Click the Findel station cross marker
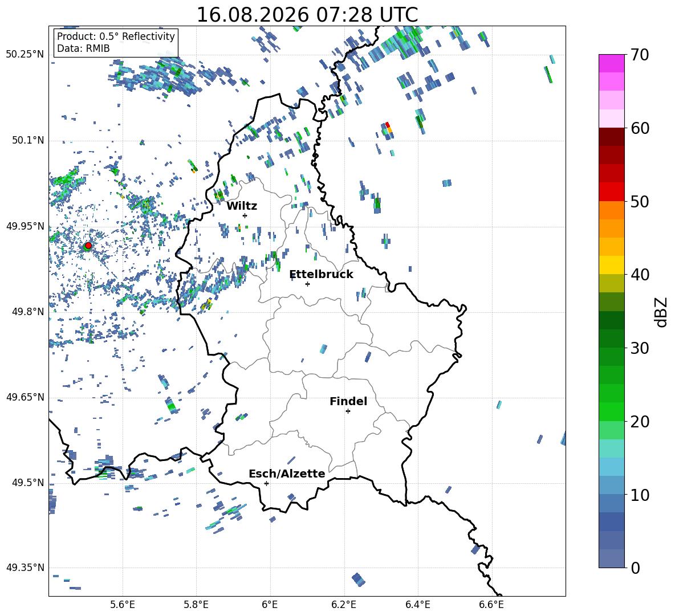 [348, 411]
